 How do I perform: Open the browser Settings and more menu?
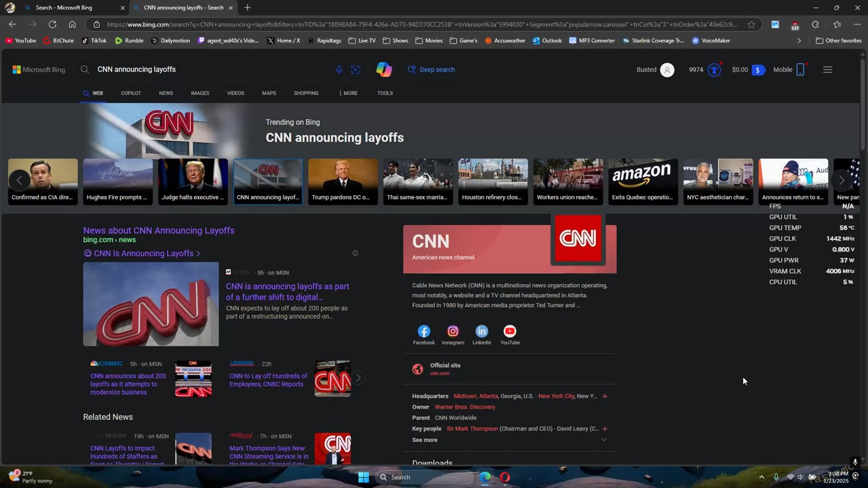click(856, 24)
